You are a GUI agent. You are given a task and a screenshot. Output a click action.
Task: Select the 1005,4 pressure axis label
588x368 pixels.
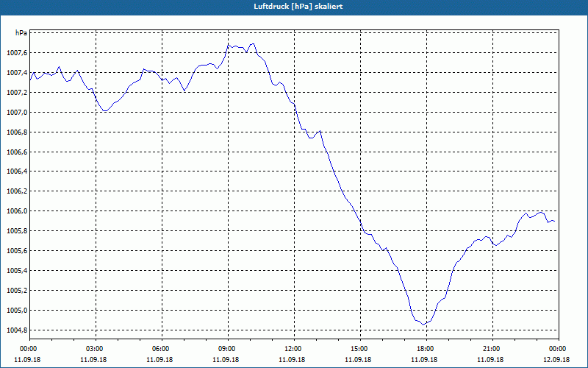tap(17, 271)
